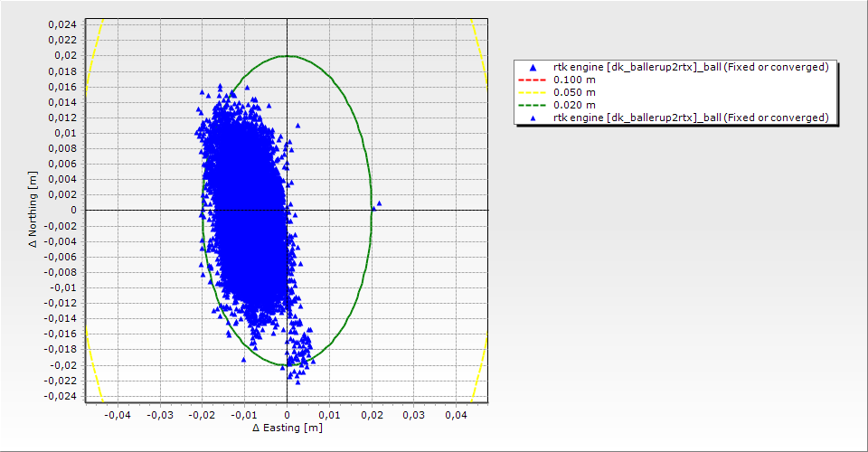
Task: Click the "Δ Northing [m]" axis title
Action: tap(33, 209)
